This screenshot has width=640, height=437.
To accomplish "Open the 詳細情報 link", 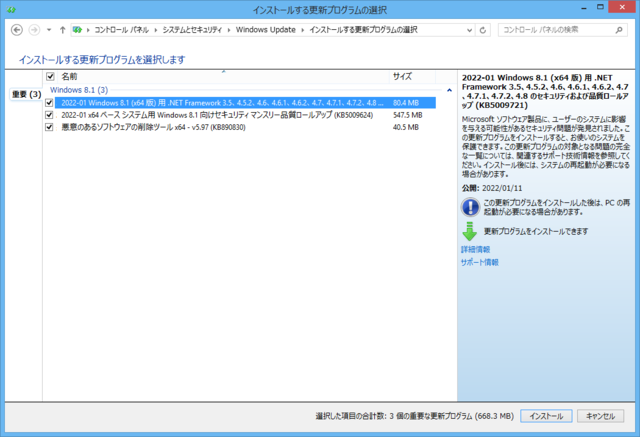I will tap(476, 249).
